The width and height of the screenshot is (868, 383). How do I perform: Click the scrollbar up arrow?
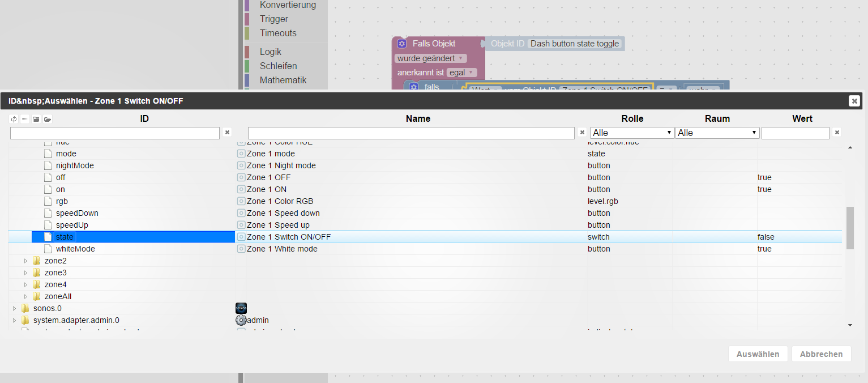850,148
